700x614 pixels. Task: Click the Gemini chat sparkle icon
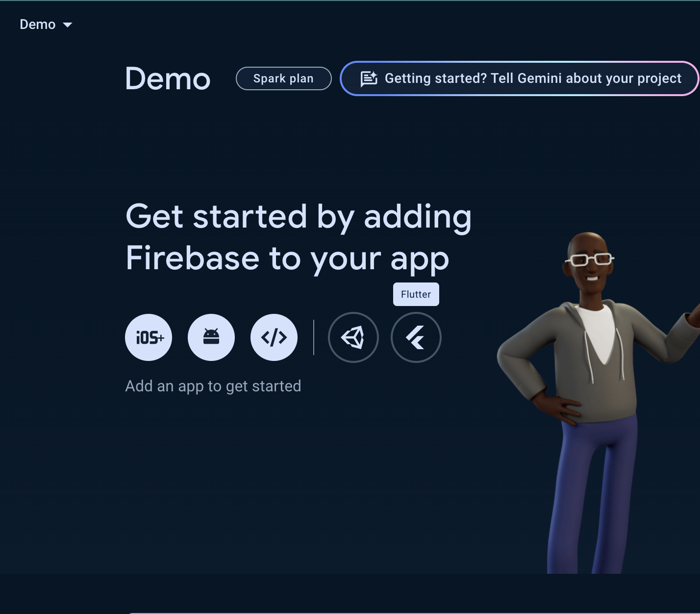[x=369, y=78]
